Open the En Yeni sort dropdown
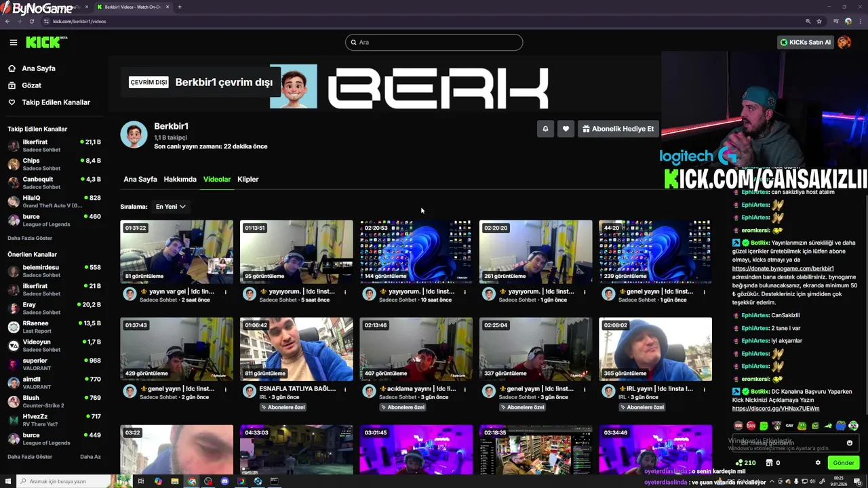 170,207
